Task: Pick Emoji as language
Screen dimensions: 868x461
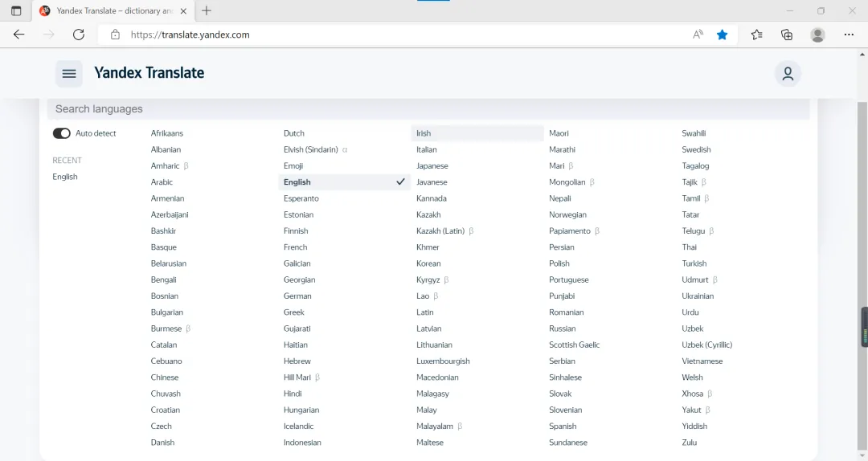Action: click(x=293, y=166)
